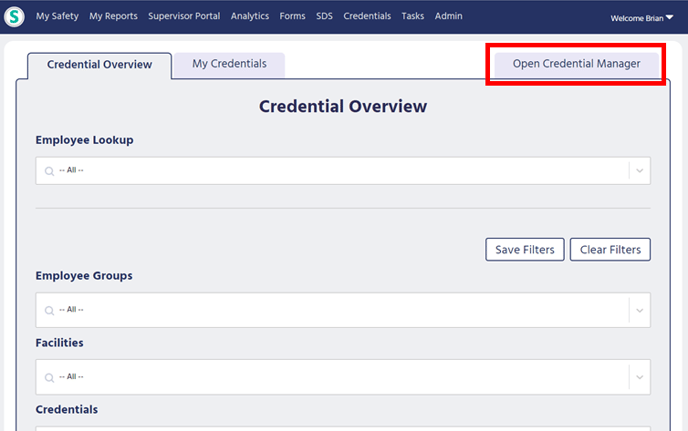Click into the Facilities field
Viewport: 688px width, 431px height.
click(343, 377)
